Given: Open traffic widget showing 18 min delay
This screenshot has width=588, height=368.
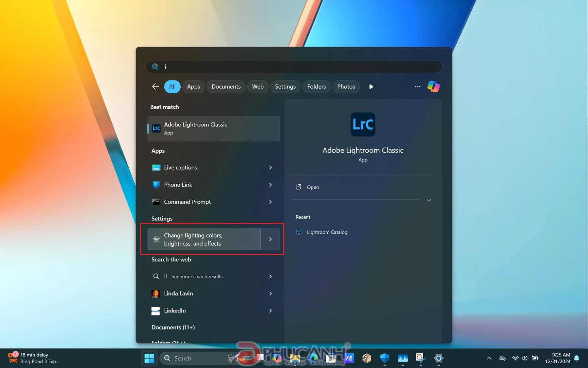Looking at the screenshot, I should tap(34, 358).
